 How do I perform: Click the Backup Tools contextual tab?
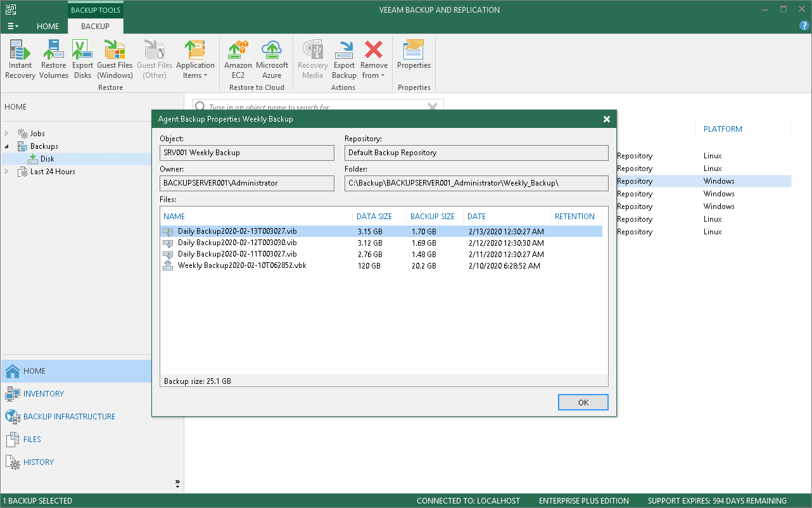click(96, 10)
